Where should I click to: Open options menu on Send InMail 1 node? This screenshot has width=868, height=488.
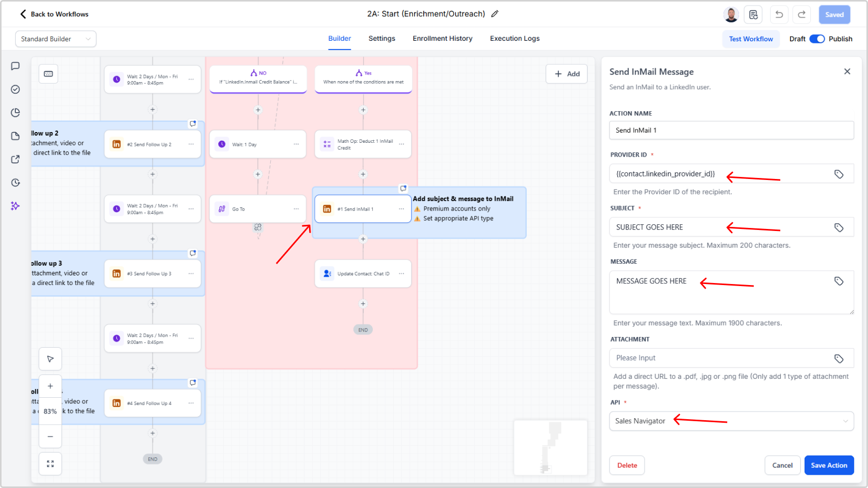tap(401, 209)
